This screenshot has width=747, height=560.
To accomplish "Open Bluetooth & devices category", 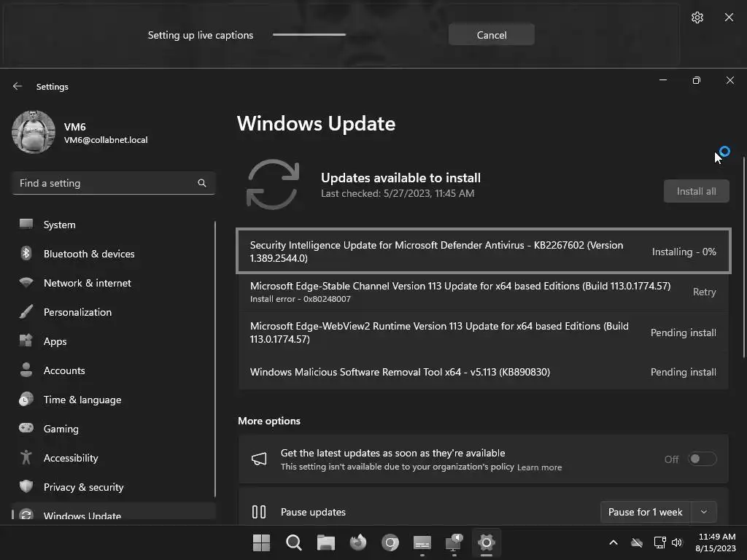I will pyautogui.click(x=113, y=254).
